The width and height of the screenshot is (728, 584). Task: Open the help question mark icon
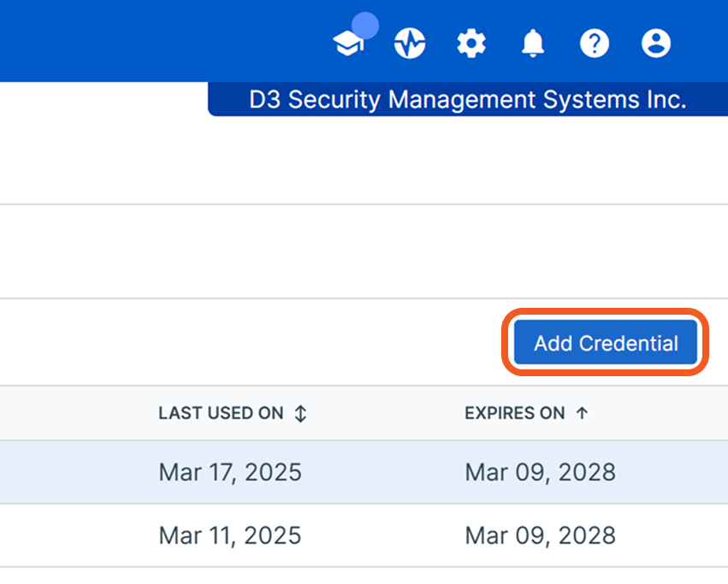click(595, 43)
